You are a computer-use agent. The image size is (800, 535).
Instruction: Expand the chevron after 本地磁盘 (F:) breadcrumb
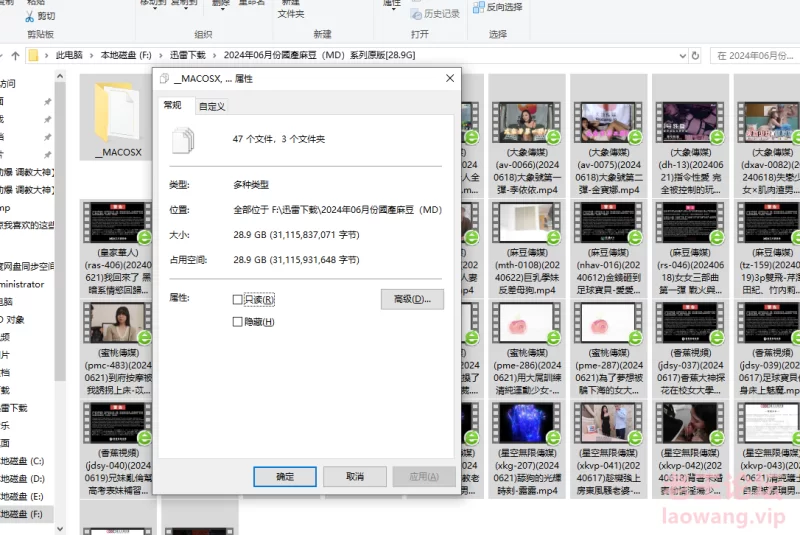click(161, 55)
